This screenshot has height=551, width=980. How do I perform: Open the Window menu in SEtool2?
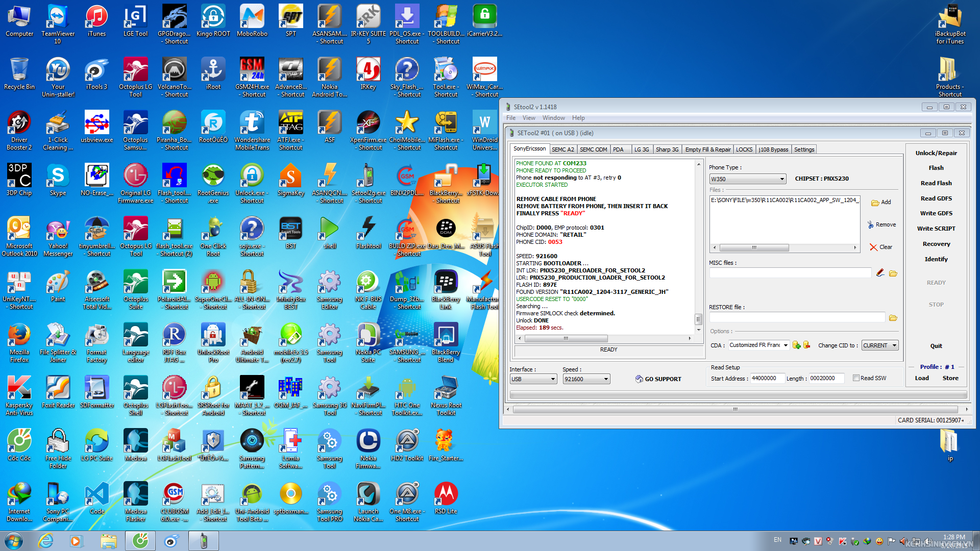pos(553,118)
